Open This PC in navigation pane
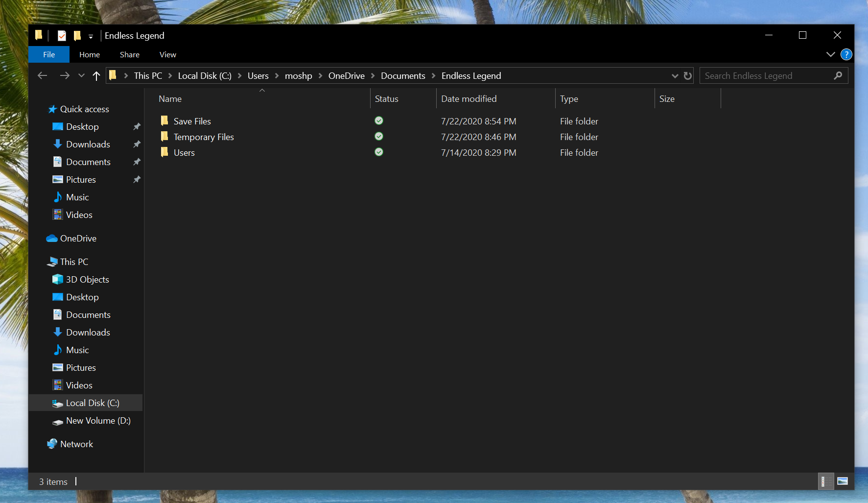868x503 pixels. (x=74, y=262)
